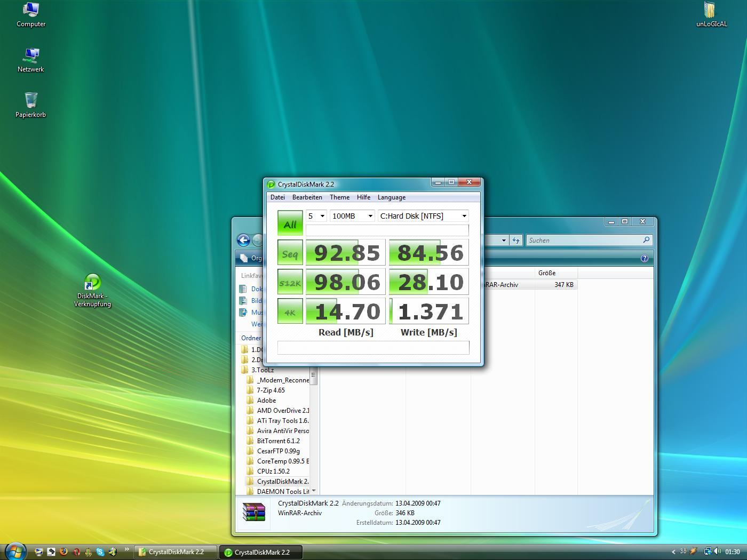
Task: Open the unLoGIcAL archive desktop icon
Action: click(711, 14)
